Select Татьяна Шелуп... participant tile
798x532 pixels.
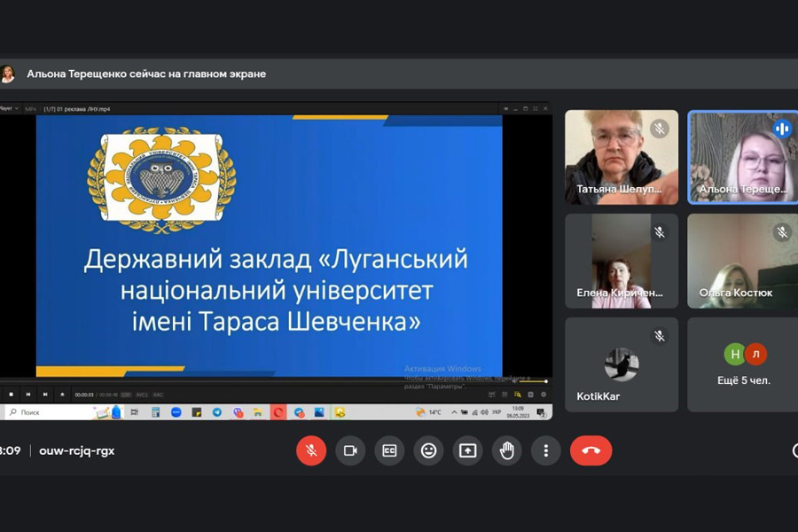pos(622,157)
